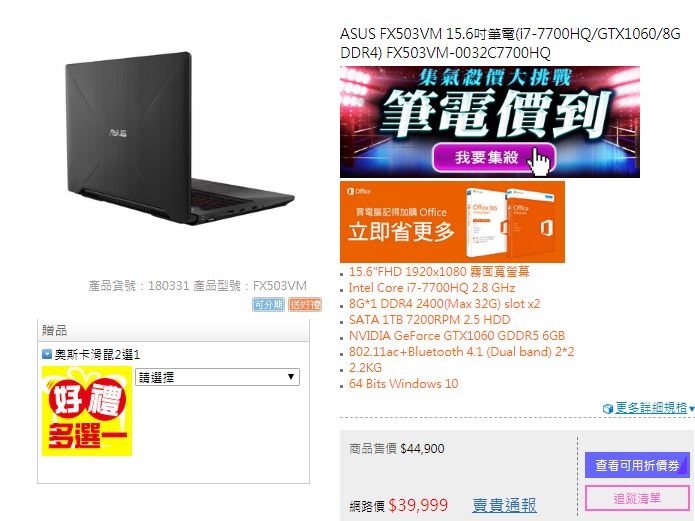Image resolution: width=695 pixels, height=521 pixels.
Task: Click the 送好禮 gift badge
Action: click(x=305, y=305)
